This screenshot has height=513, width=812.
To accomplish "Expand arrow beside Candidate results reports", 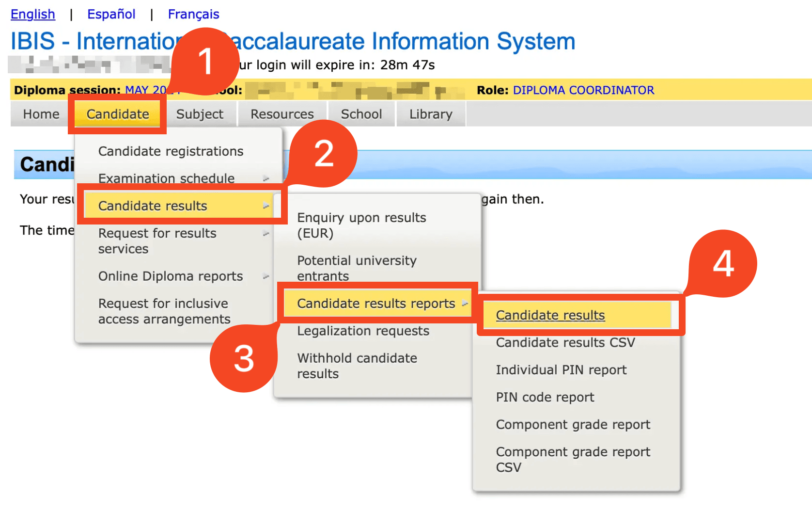I will [x=465, y=304].
